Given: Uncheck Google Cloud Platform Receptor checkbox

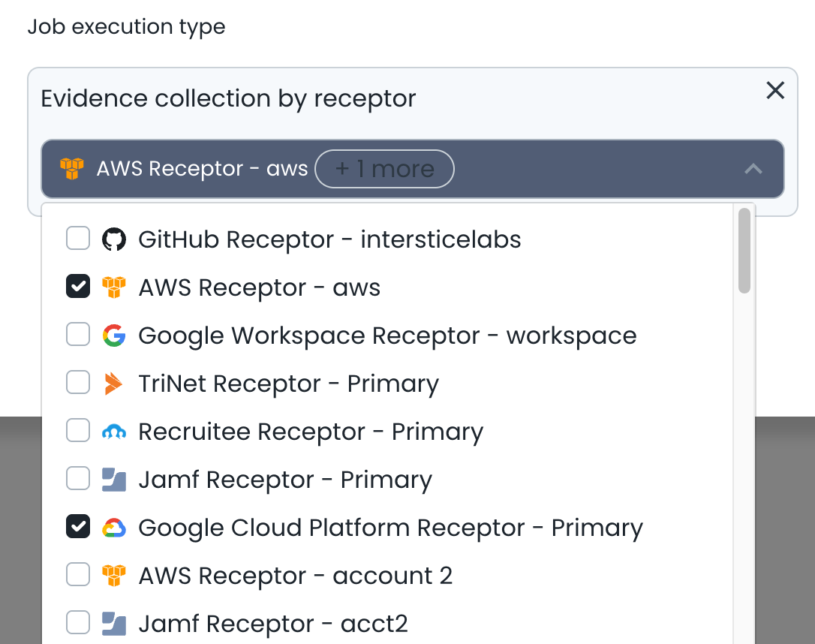Looking at the screenshot, I should (x=78, y=528).
